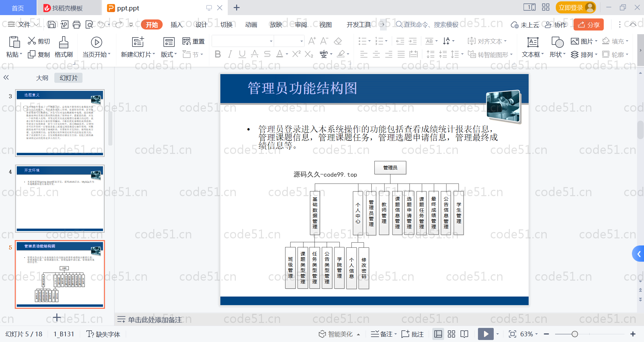Toggle align text left
644x342 pixels.
364,54
